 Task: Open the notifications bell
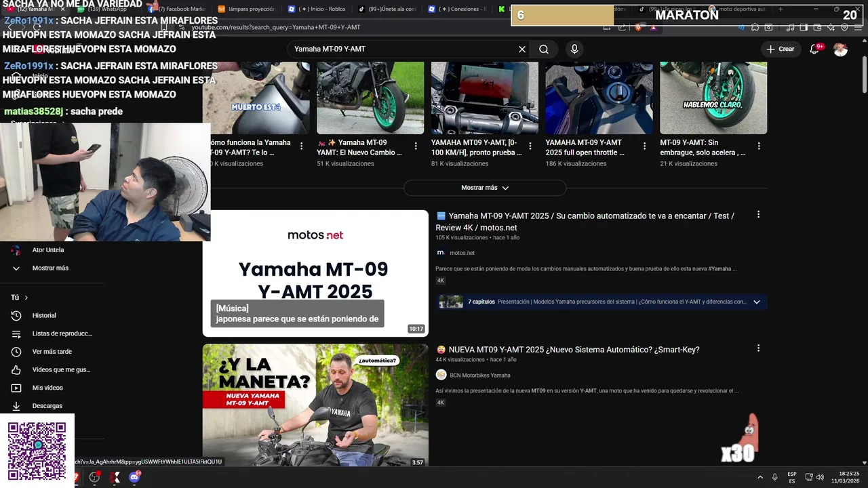815,49
